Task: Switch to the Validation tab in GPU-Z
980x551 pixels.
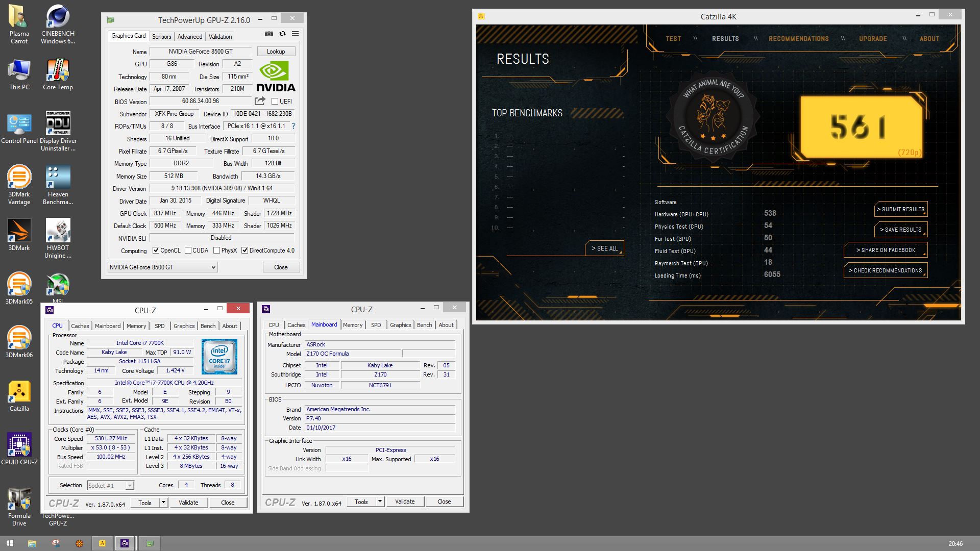Action: (x=220, y=37)
